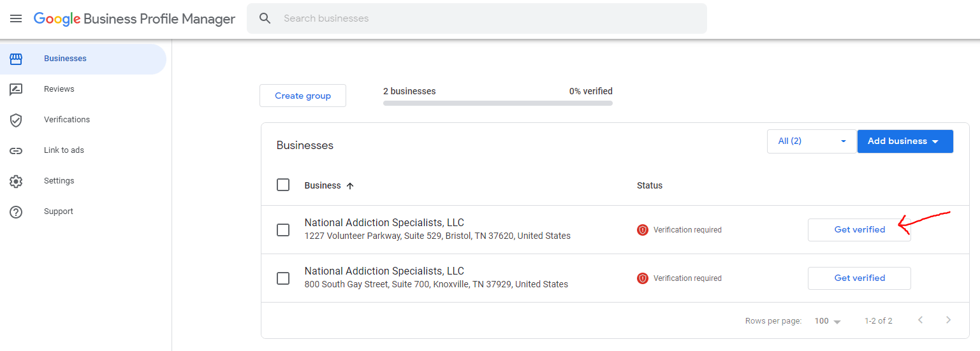Select the Knoxville, TN business checkbox

tap(283, 278)
